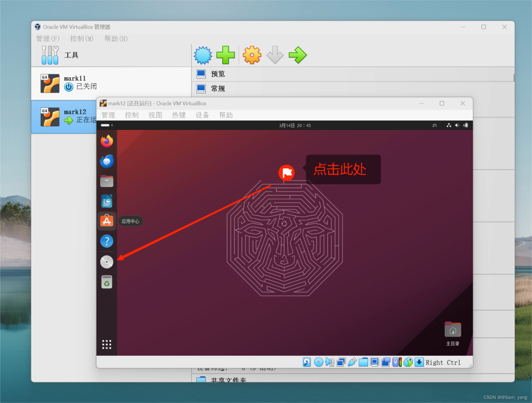Click mouse integration status icon

[x=408, y=362]
